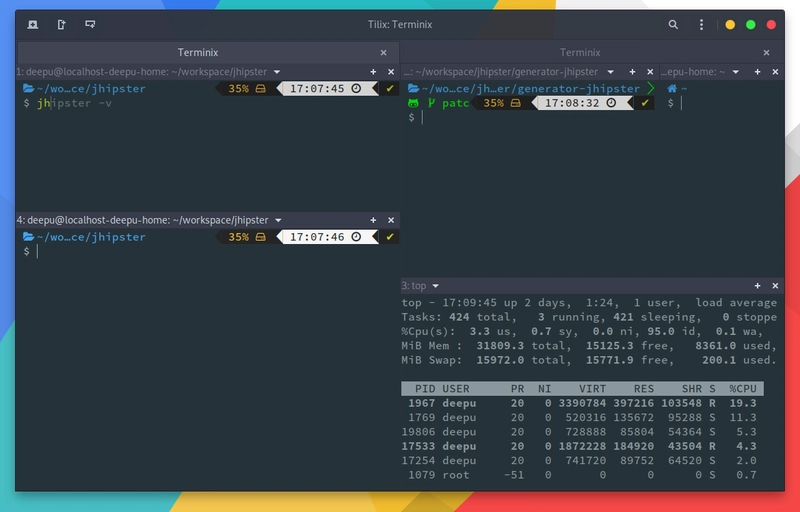Click the MiB Swap summary line
This screenshot has width=800, height=512.
point(589,360)
